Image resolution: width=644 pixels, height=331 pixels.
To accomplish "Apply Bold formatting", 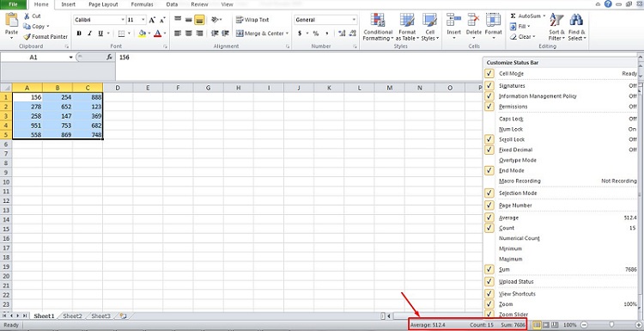I will [x=79, y=34].
